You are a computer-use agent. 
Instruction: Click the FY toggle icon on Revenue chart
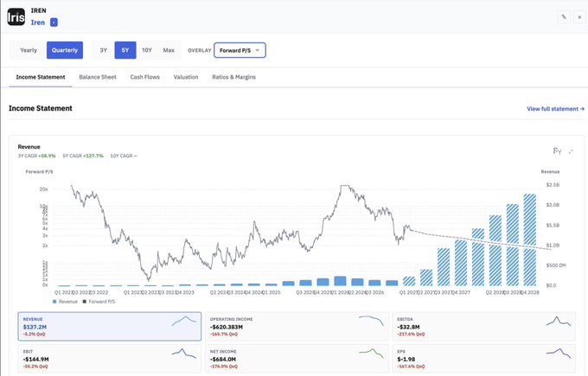click(557, 151)
